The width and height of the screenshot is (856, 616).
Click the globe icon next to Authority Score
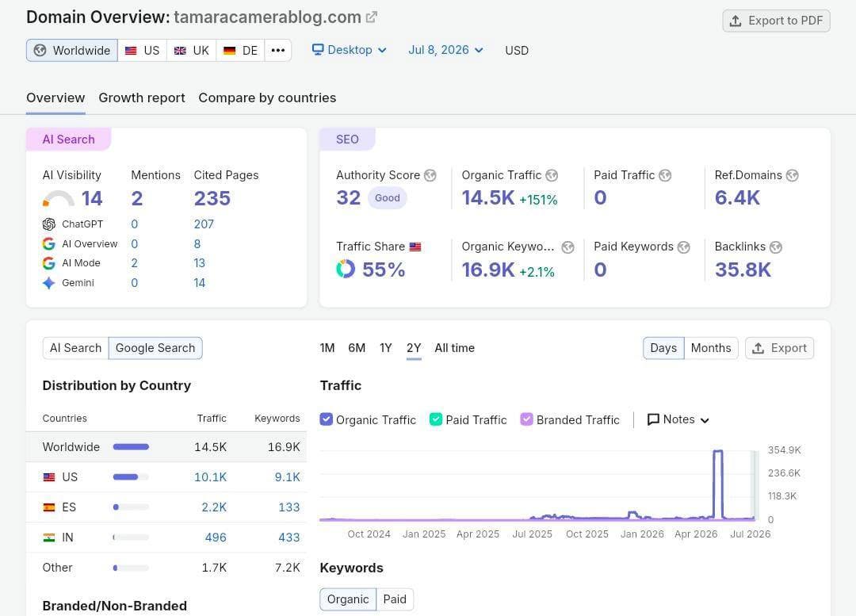(x=430, y=175)
